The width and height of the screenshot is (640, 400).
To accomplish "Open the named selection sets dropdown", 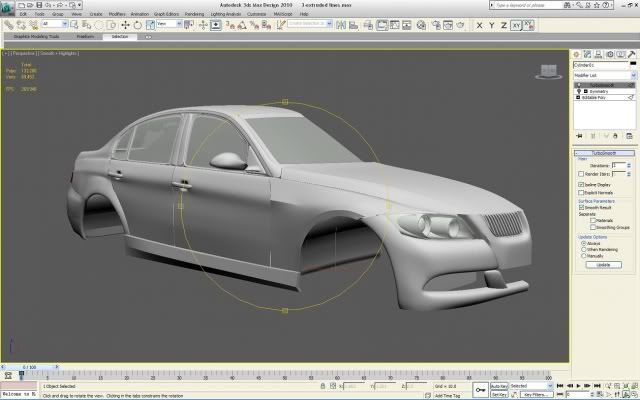I will (x=310, y=24).
